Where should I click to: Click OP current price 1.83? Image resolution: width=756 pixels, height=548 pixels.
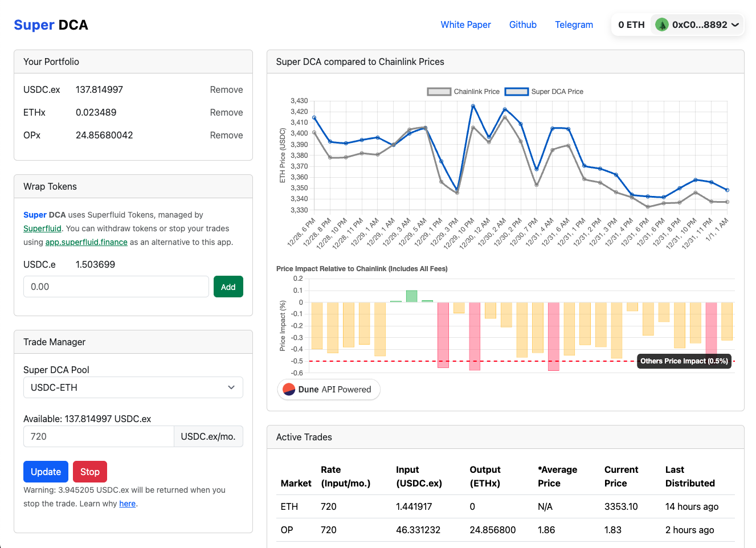point(613,530)
